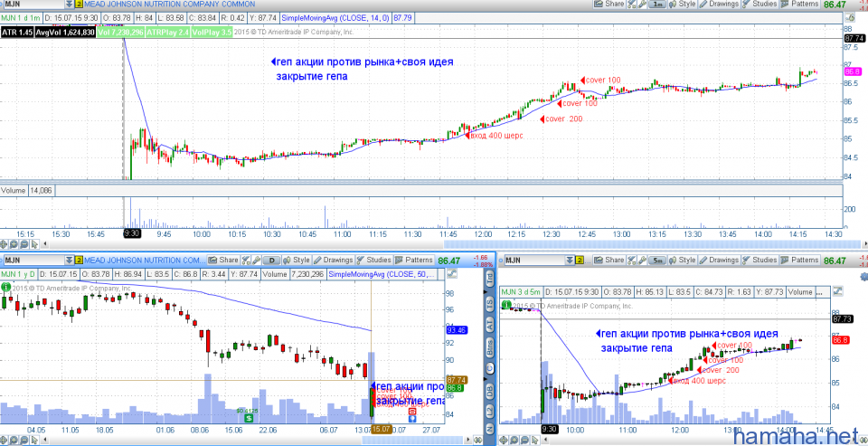Screen dimensions: 868x446
Task: Open the Patterns menu on the 5m chart
Action: 800,260
